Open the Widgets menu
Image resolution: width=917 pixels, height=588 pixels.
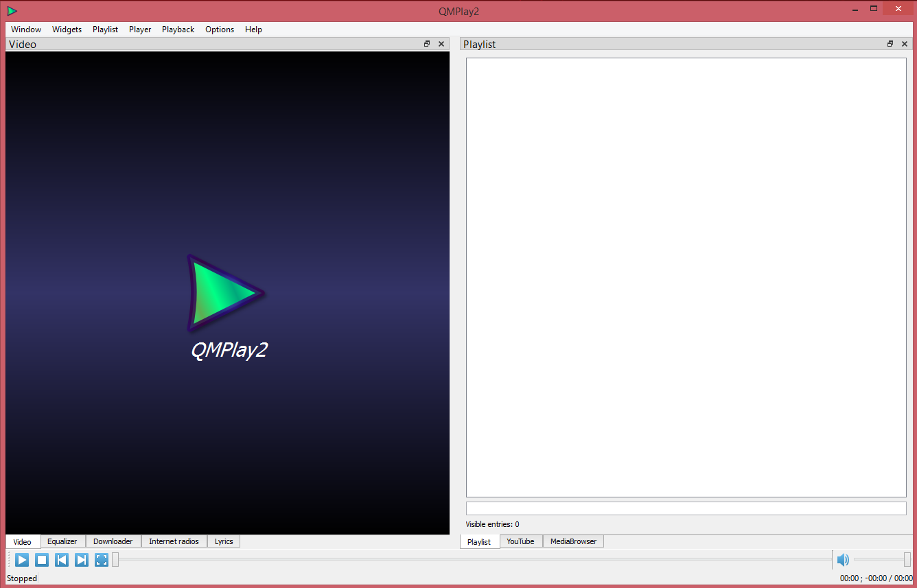(67, 30)
